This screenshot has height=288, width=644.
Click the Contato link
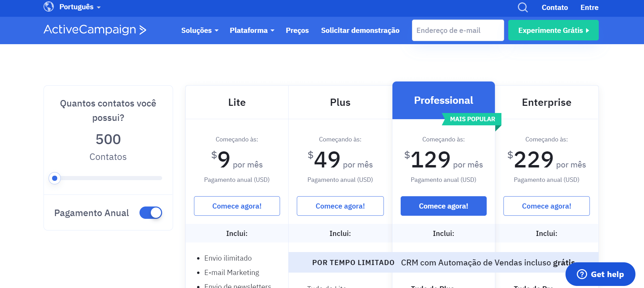[555, 8]
